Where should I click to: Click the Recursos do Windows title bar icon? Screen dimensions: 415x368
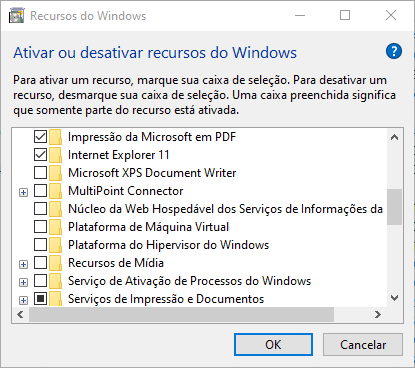[16, 15]
